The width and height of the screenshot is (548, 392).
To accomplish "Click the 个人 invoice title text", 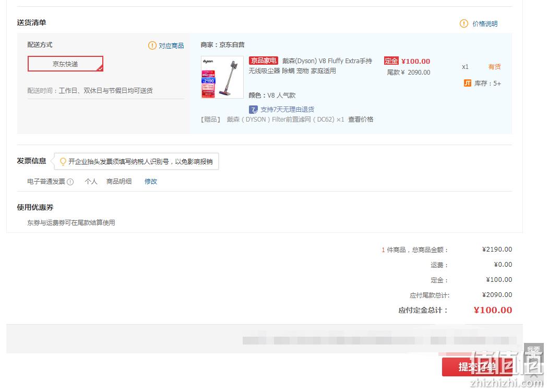I will coord(91,182).
